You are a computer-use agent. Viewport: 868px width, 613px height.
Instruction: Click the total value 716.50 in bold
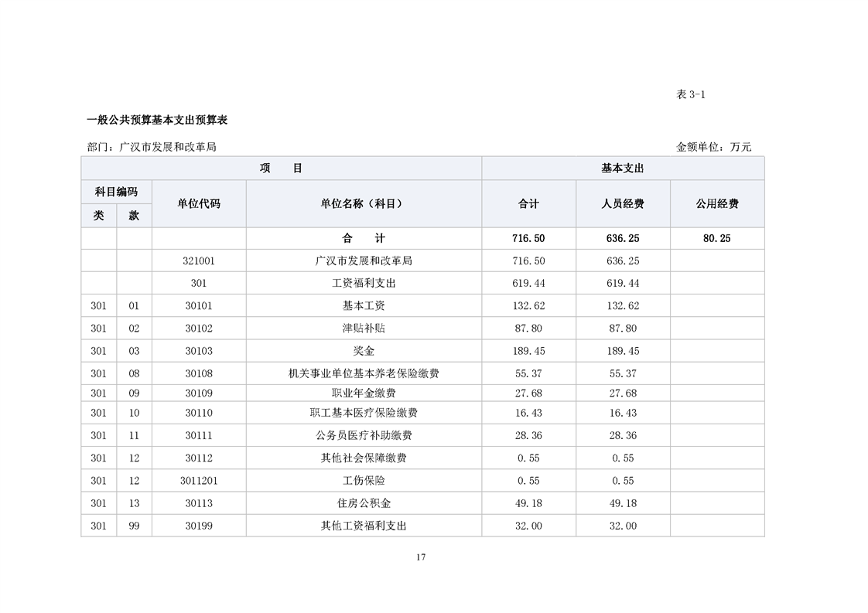pyautogui.click(x=528, y=238)
